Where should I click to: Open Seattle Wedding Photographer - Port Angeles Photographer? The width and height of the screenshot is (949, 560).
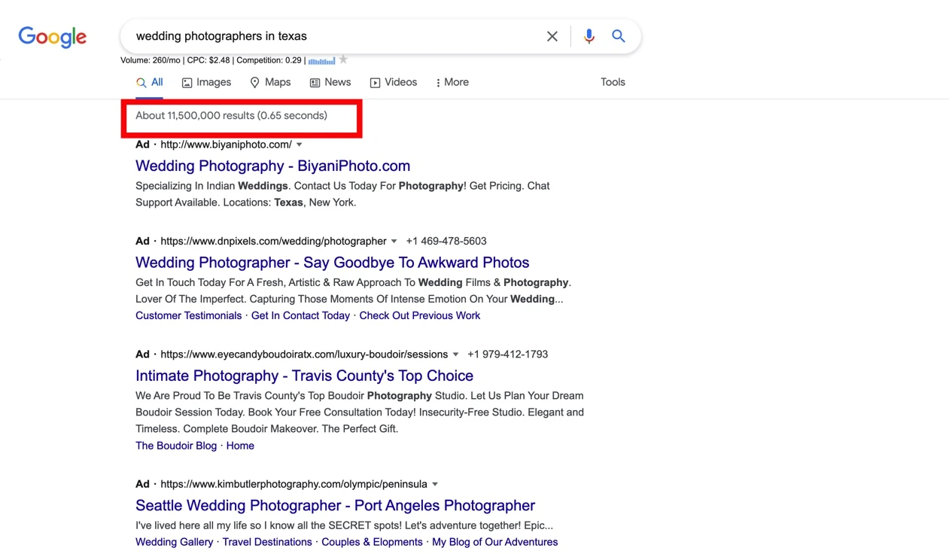(335, 506)
